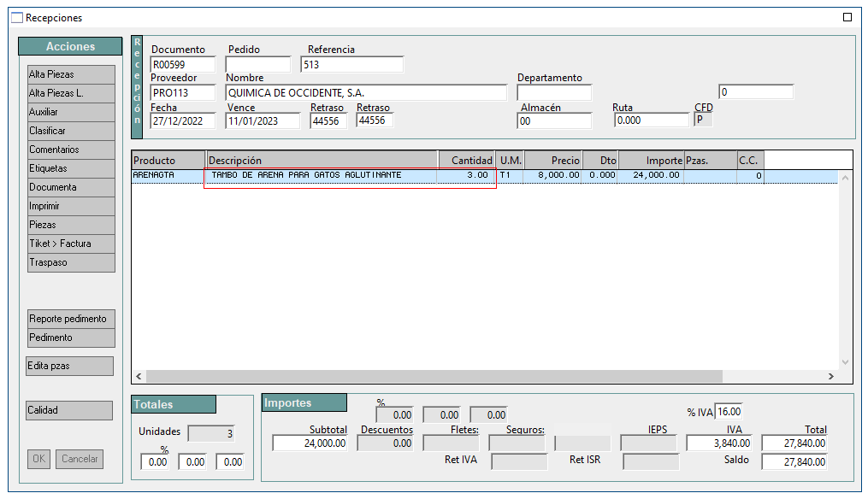Select the Fecha field 27/12/2022
Image resolution: width=868 pixels, height=499 pixels.
183,121
